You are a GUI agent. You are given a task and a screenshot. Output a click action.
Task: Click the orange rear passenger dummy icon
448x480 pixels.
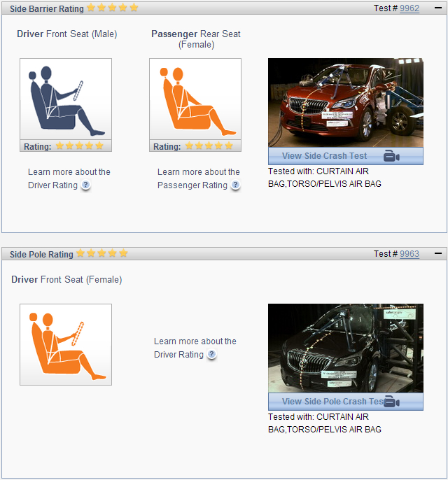[x=195, y=99]
